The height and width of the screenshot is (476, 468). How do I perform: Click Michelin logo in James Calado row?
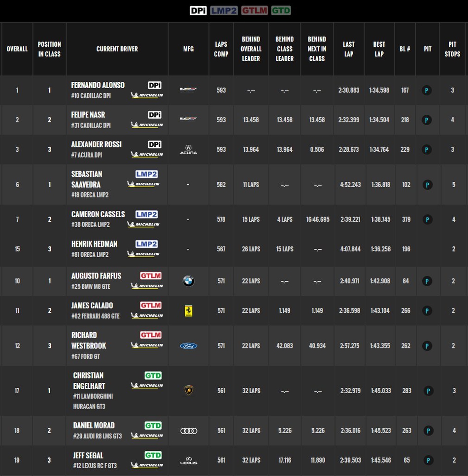[x=147, y=315]
